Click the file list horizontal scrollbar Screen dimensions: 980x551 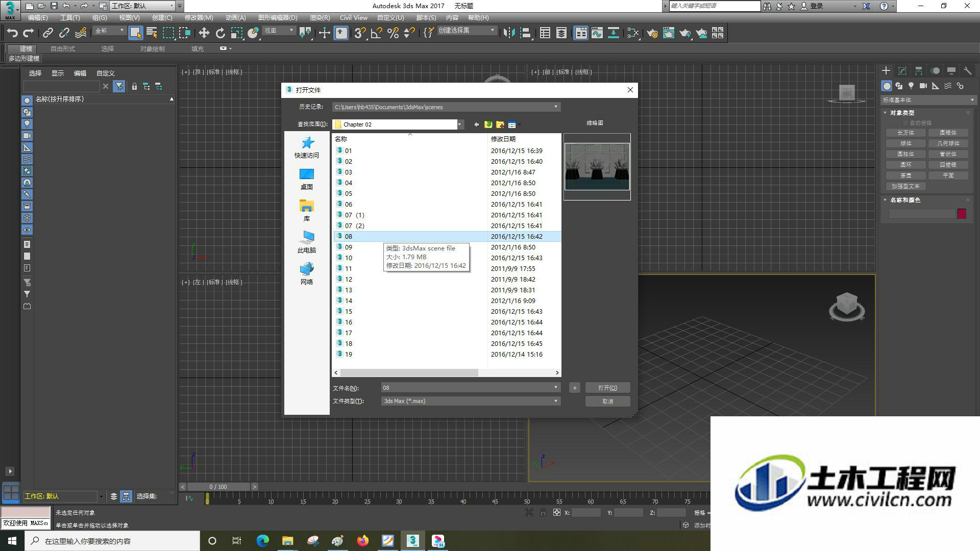click(408, 373)
